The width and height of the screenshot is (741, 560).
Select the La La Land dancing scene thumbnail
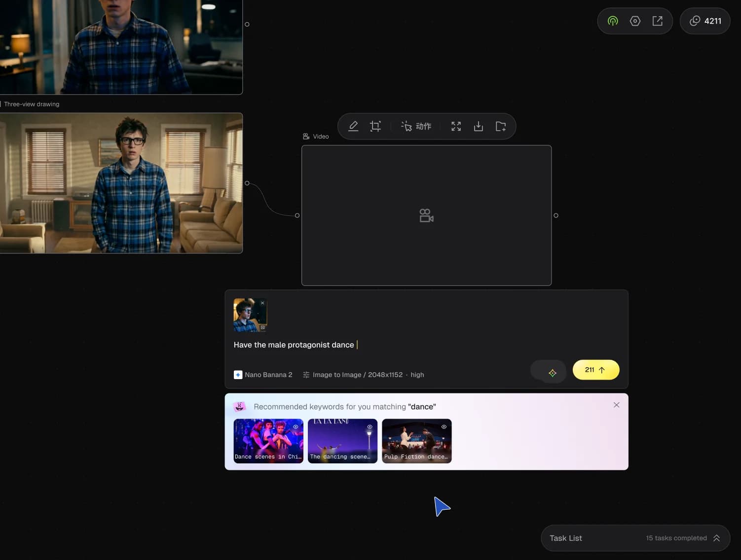(x=342, y=441)
